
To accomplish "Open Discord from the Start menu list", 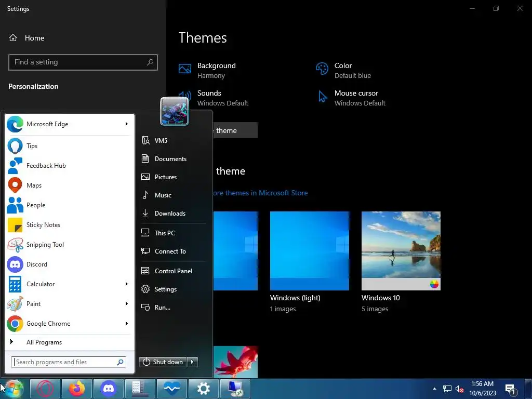I will (68, 264).
